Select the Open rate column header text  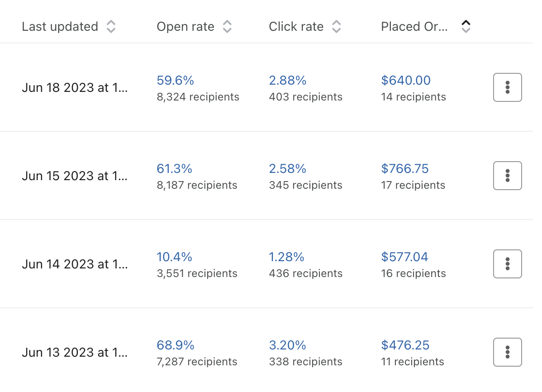pyautogui.click(x=185, y=27)
